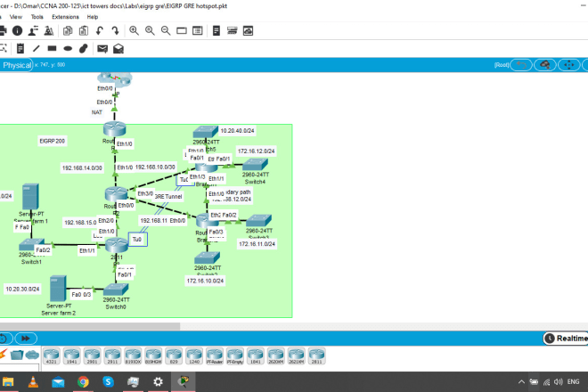Open the Extensions menu
Image resolution: width=588 pixels, height=392 pixels.
click(65, 17)
